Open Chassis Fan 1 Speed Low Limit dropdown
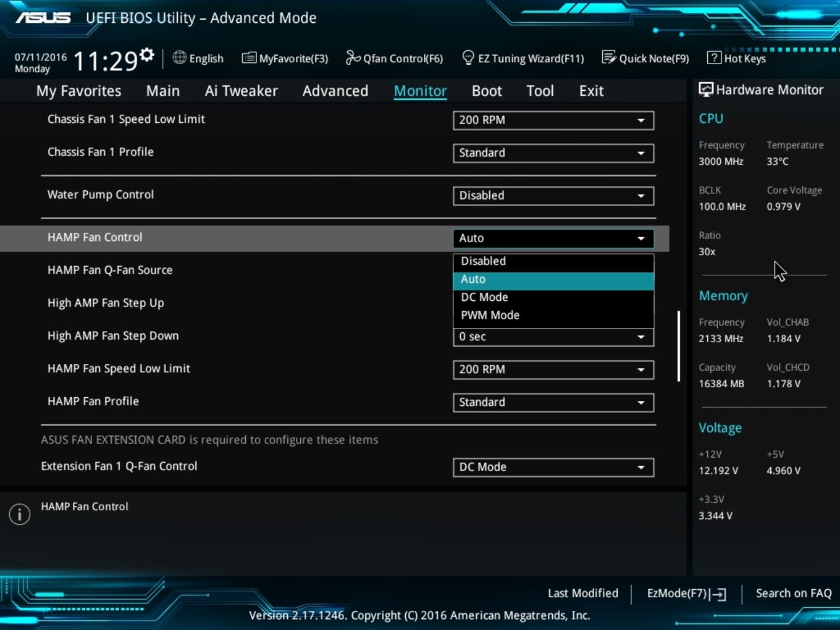840x630 pixels. pos(553,120)
